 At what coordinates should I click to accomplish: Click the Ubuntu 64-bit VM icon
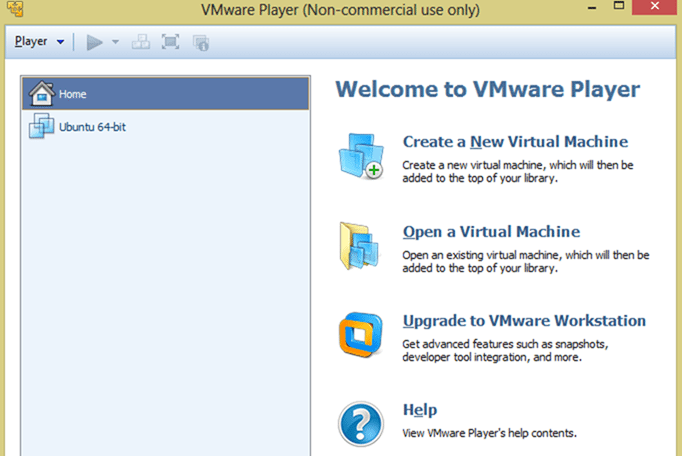41,126
